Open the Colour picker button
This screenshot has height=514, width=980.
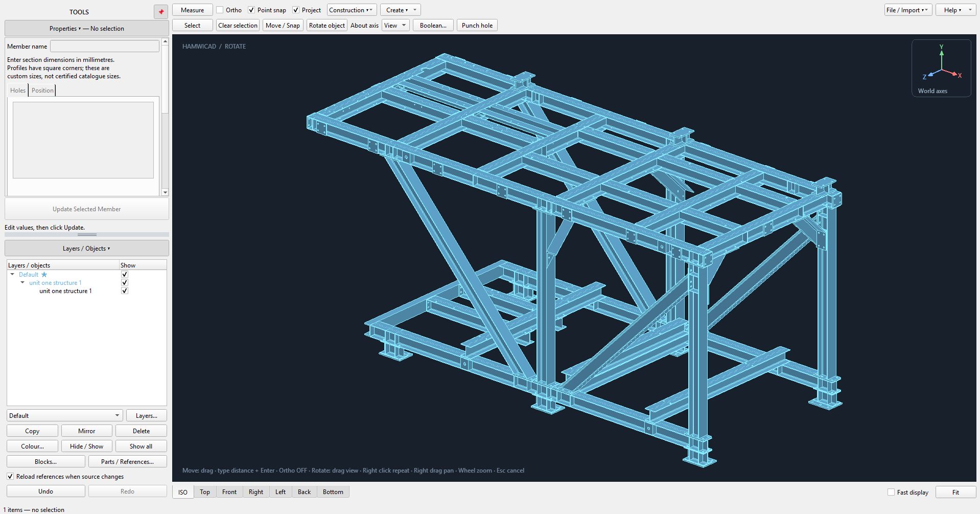click(33, 446)
